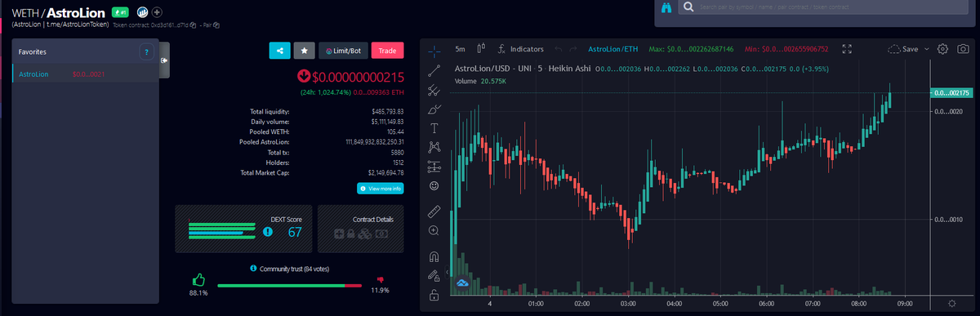The width and height of the screenshot is (980, 316).
Task: Select the chart patterns tool
Action: tap(434, 148)
